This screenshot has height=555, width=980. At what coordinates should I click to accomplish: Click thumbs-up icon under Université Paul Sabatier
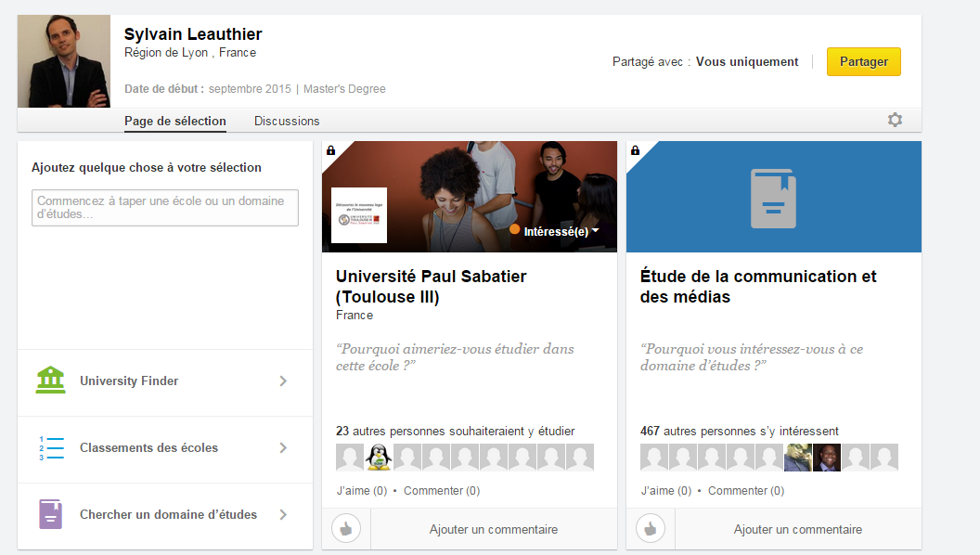(346, 529)
